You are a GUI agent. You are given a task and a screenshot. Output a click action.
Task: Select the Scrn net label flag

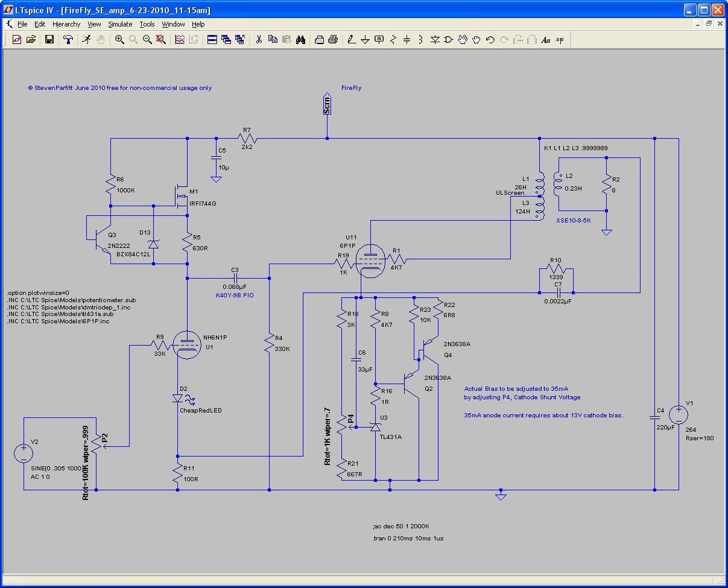(x=327, y=104)
